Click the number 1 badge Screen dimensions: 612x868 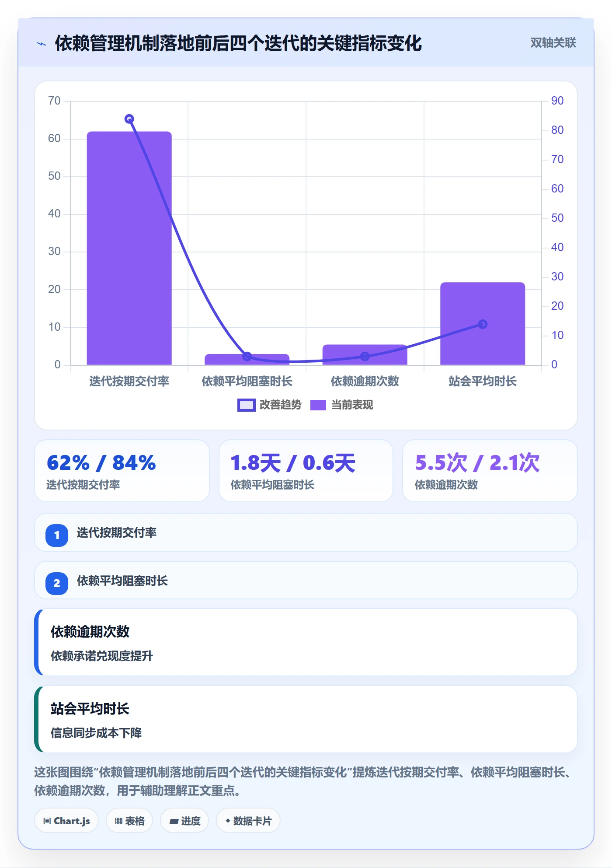tap(57, 535)
